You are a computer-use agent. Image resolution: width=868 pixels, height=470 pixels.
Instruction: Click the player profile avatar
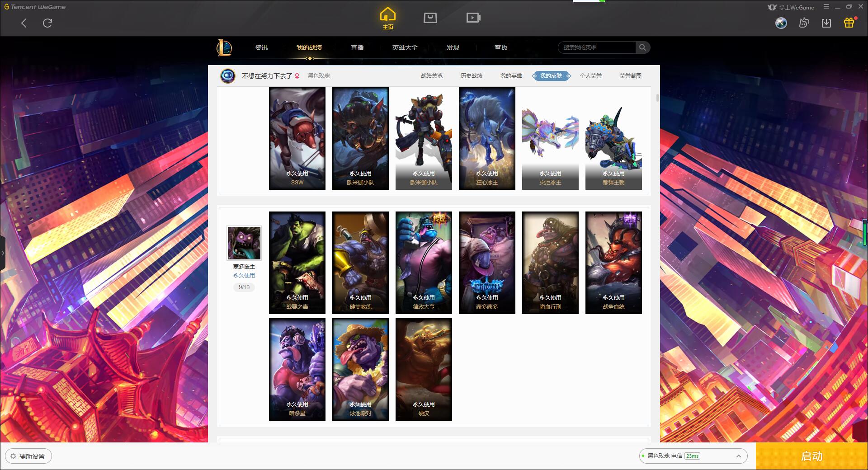[228, 75]
